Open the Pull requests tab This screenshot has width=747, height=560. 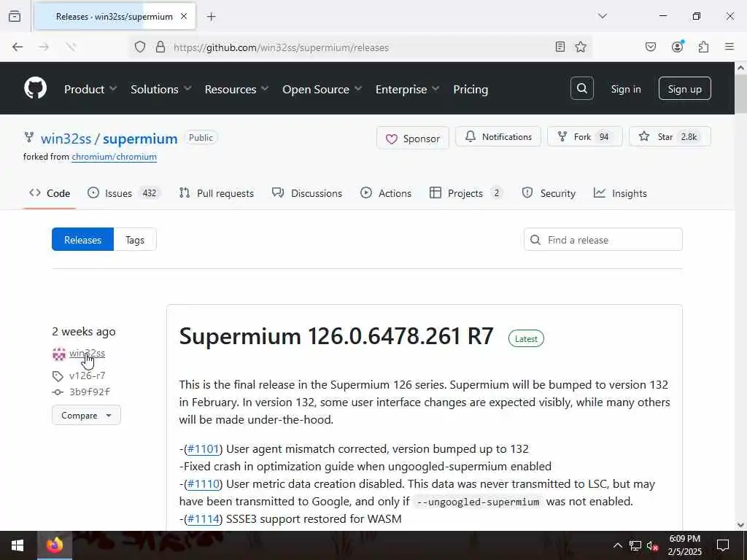(216, 192)
